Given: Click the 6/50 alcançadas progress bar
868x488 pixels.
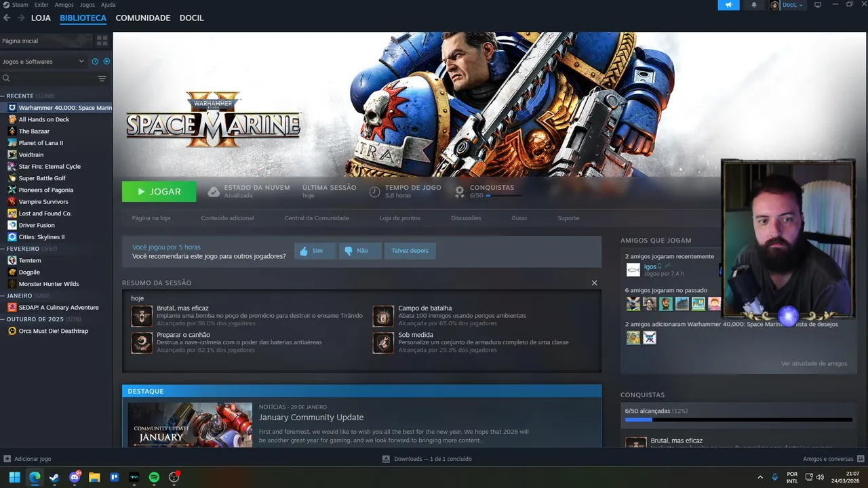Looking at the screenshot, I should 738,420.
